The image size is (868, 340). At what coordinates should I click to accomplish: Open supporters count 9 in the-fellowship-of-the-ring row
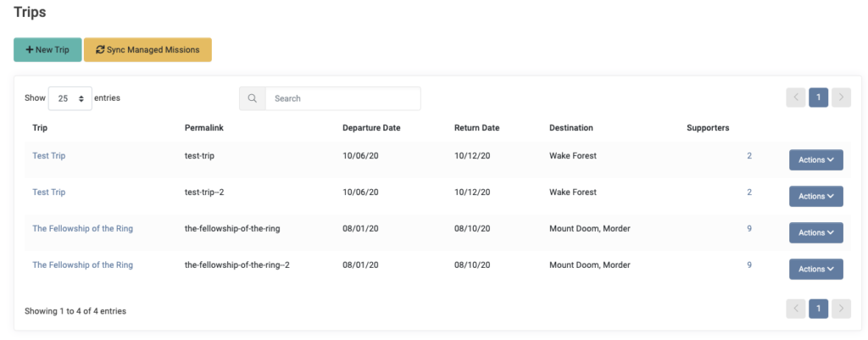click(x=749, y=228)
